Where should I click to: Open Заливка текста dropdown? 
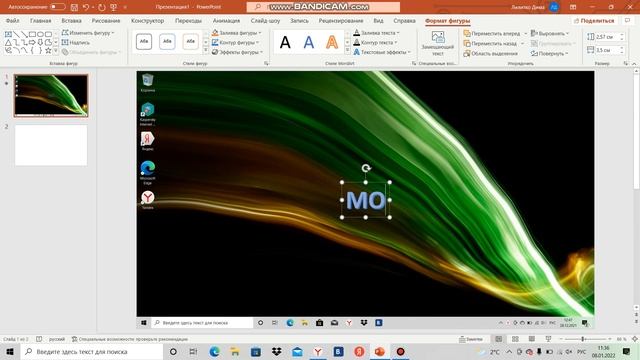tap(376, 33)
